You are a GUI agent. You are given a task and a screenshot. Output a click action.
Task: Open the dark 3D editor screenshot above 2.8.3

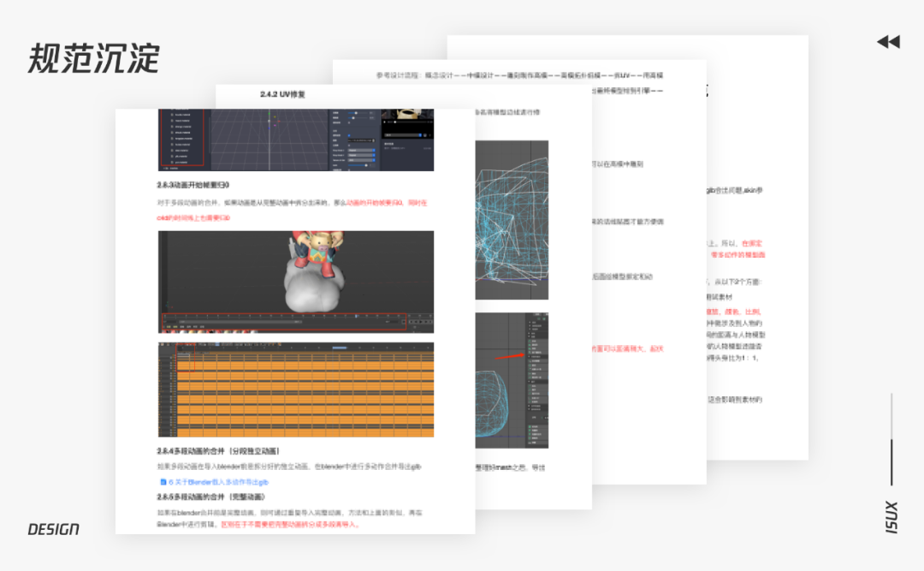pos(296,140)
